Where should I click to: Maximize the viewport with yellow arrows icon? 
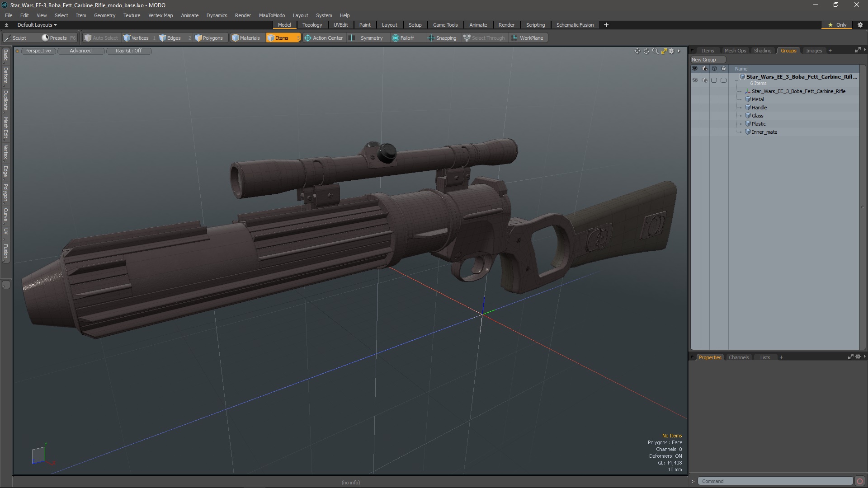664,51
